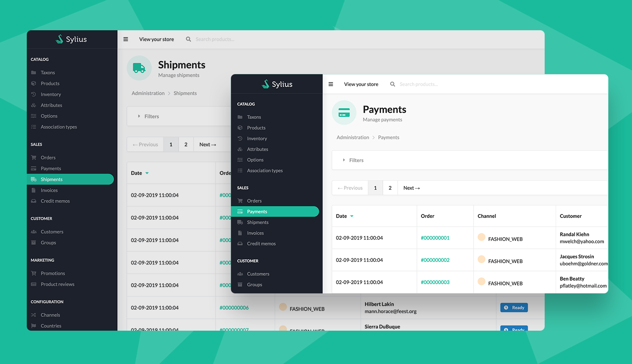
Task: Click Channel column header in Payments table
Action: coord(487,216)
